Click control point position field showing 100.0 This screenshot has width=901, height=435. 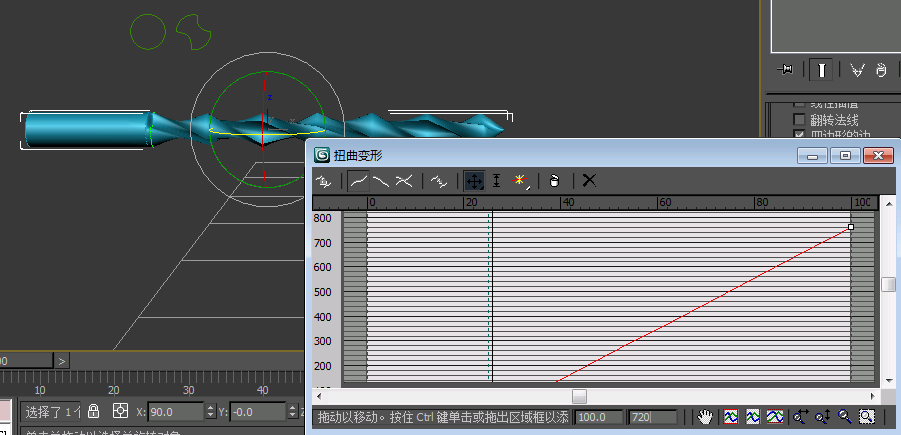pos(599,417)
